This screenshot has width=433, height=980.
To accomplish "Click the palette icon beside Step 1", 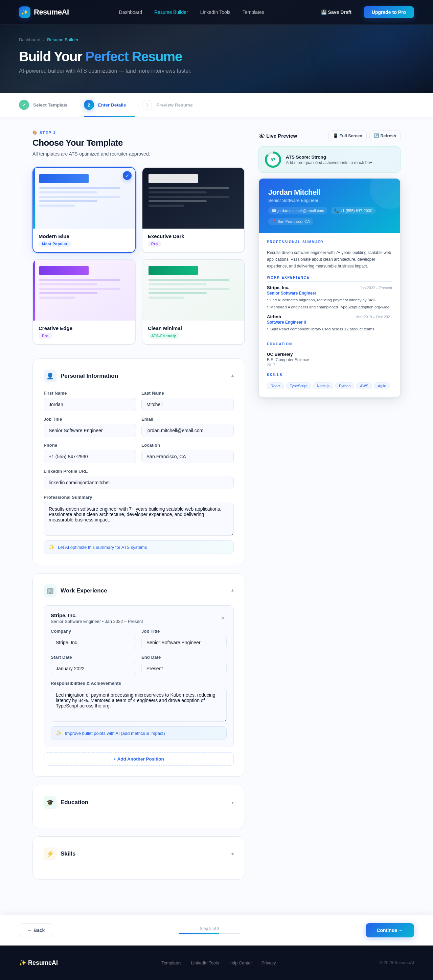I will coord(35,133).
